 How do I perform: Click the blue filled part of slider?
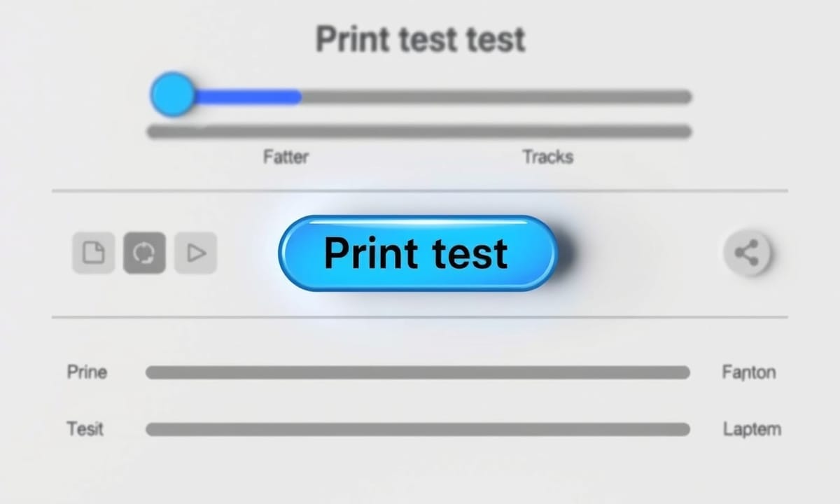tap(248, 97)
